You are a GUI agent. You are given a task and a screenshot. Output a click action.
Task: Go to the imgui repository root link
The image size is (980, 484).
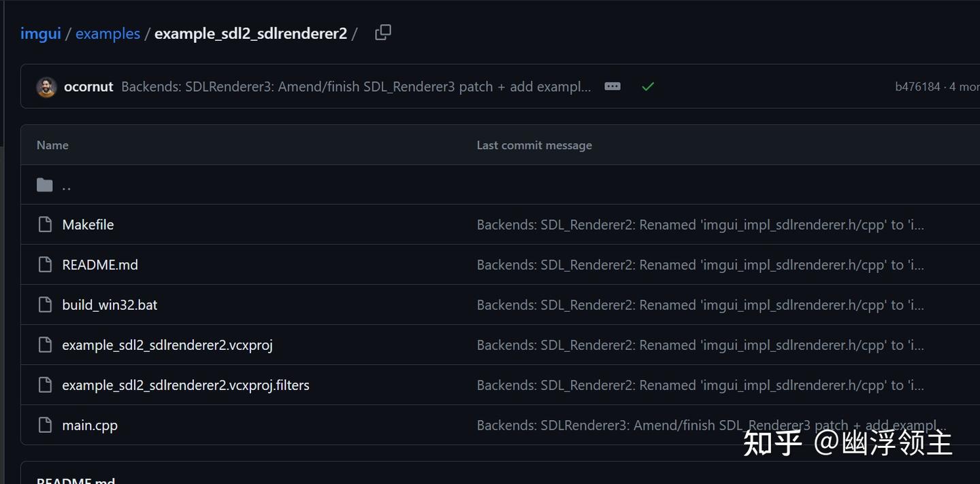tap(41, 33)
